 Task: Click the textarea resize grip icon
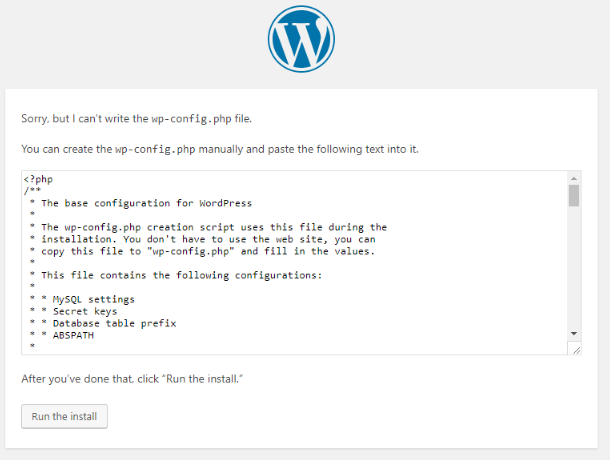coord(576,350)
